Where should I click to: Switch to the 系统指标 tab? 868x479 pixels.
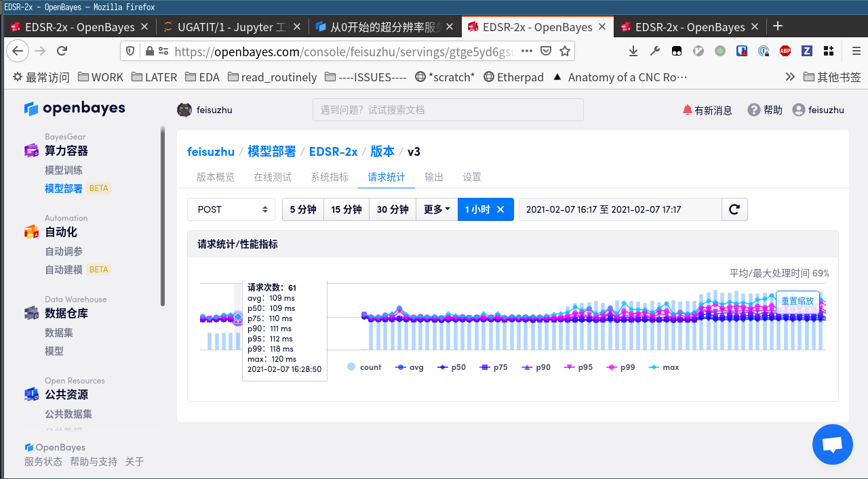[330, 177]
